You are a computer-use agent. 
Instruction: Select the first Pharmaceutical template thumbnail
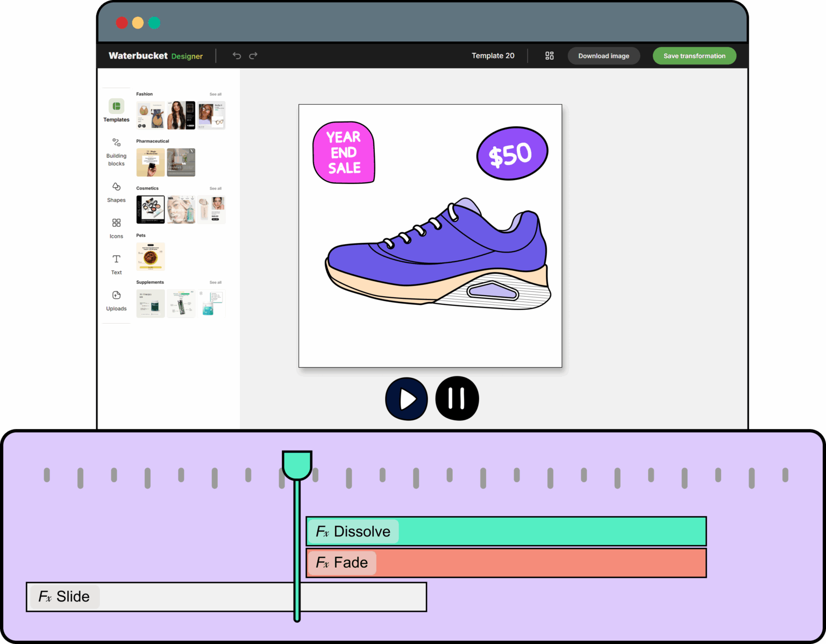tap(151, 162)
